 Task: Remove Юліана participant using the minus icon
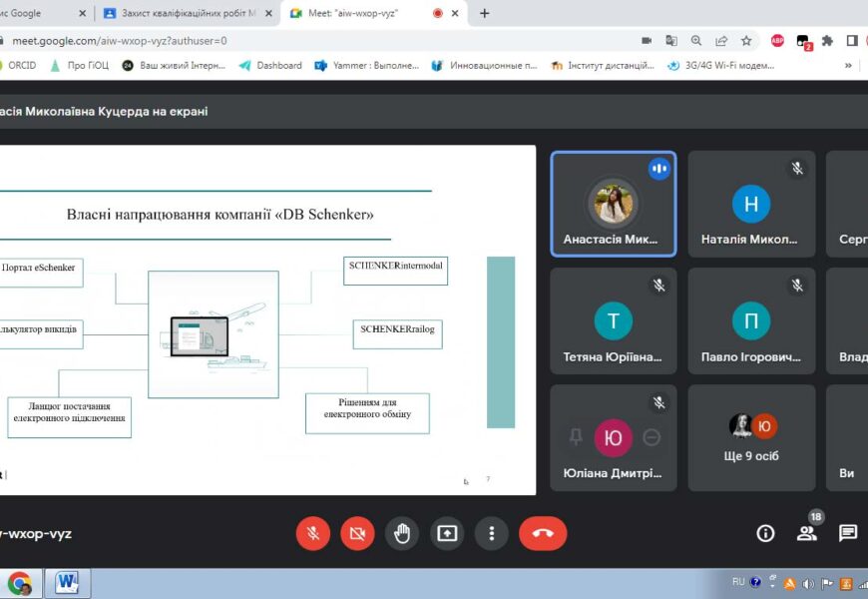[651, 437]
